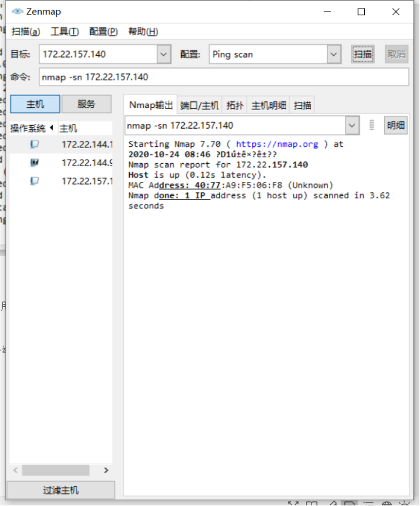
Task: Click the Zenmap eye logo icon
Action: 18,12
